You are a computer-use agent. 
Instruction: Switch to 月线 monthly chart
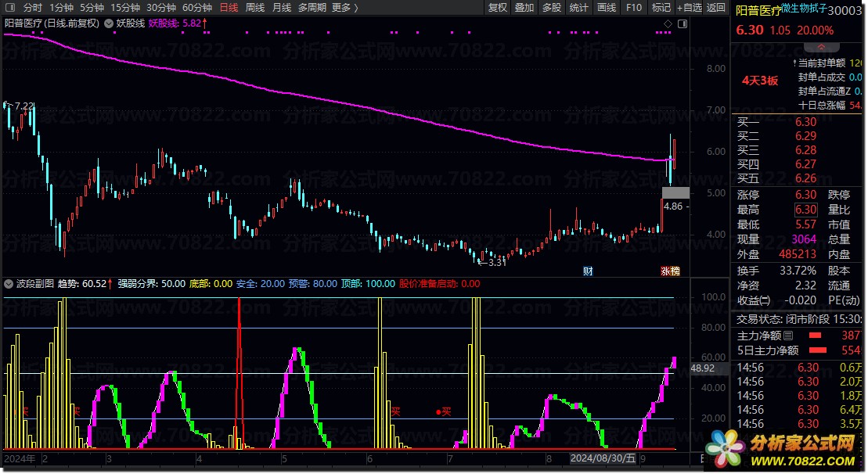point(282,8)
